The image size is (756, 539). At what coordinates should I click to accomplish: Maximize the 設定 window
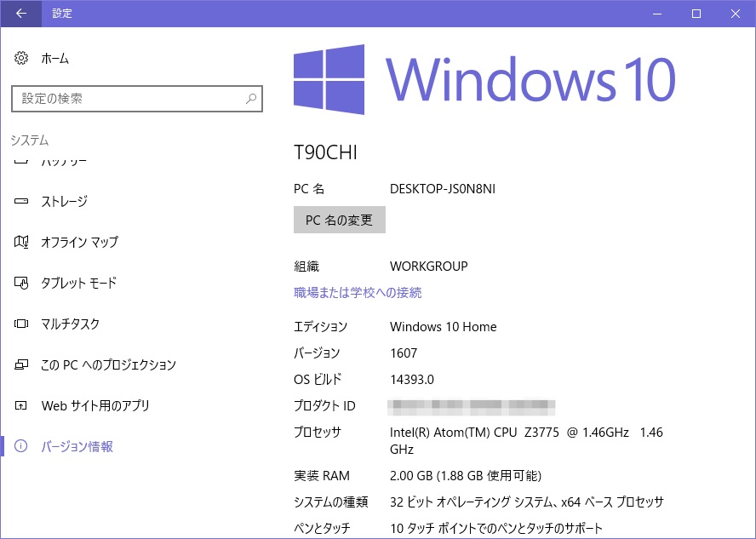coord(696,14)
